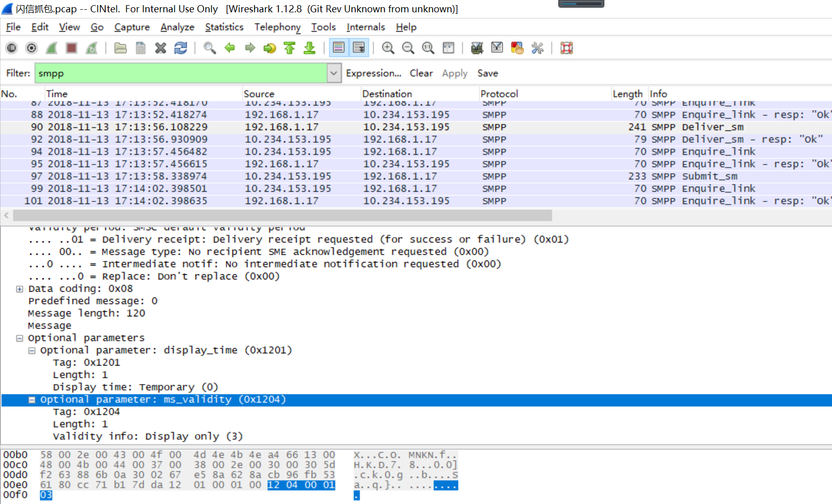
Task: Sort by the Time column header
Action: click(143, 94)
